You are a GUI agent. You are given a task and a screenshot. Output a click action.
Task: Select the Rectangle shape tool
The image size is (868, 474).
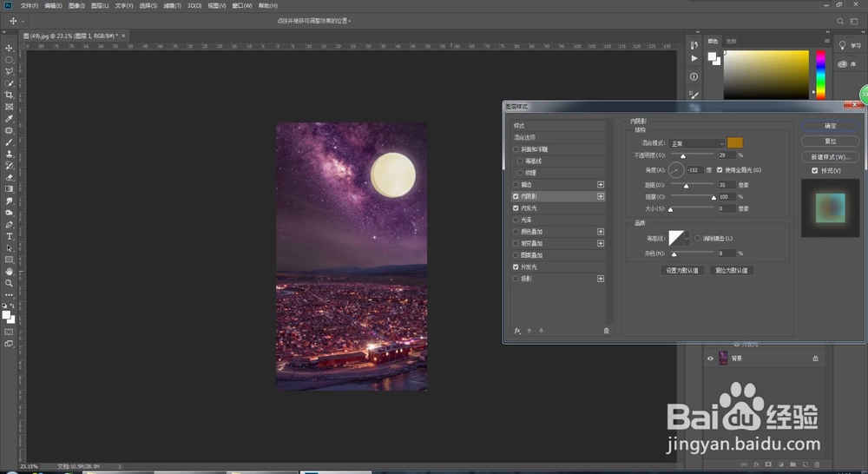coord(9,260)
